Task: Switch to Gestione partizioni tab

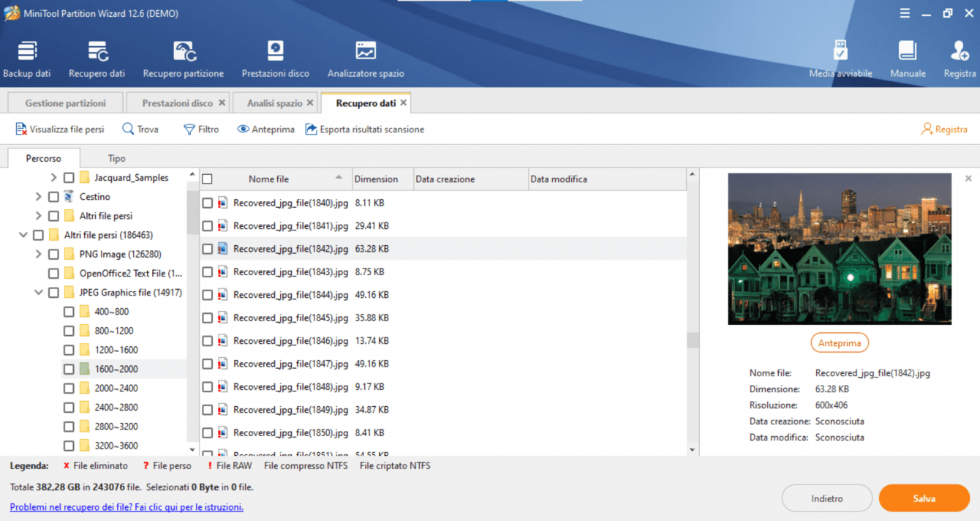Action: click(65, 103)
